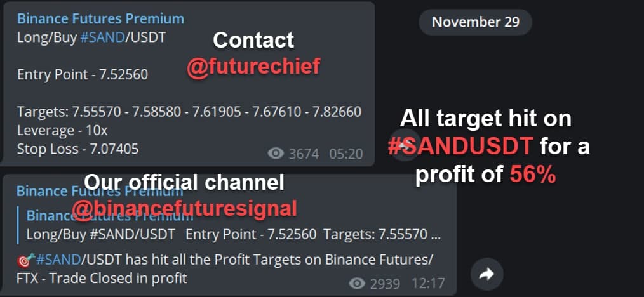Click the 05:20 message timestamp
This screenshot has height=297, width=644.
coord(346,154)
